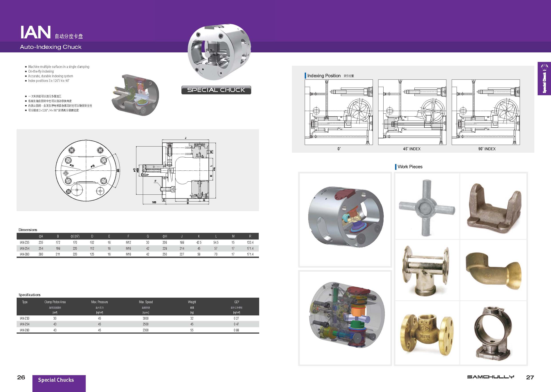Click the Special Chuck side tab
Image resolution: width=551 pixels, height=392 pixels.
point(544,79)
